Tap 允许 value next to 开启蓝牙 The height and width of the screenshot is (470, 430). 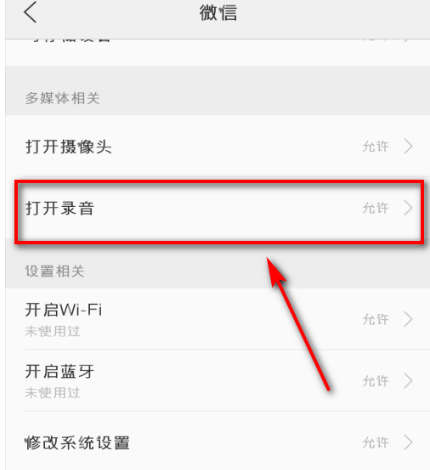[376, 381]
